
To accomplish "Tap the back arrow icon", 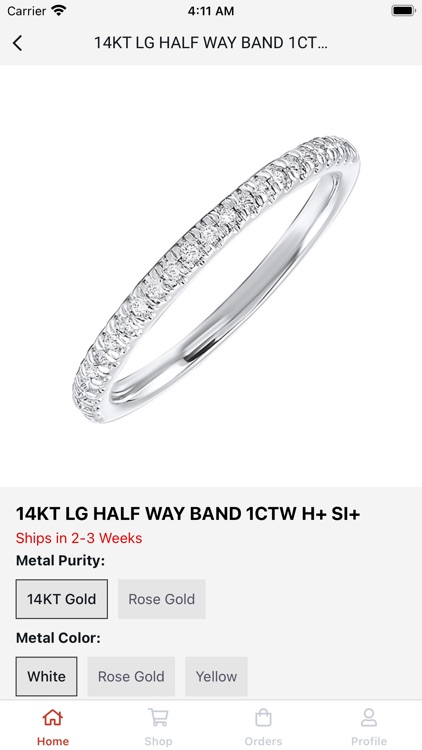I will point(17,43).
